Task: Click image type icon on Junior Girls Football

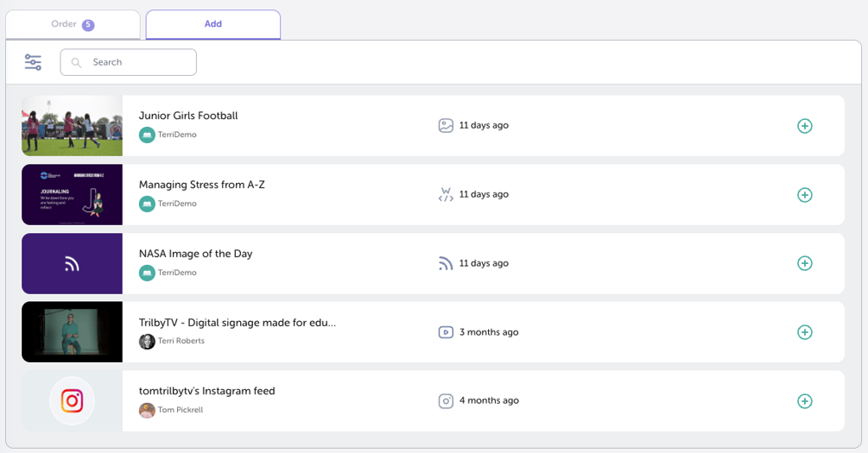Action: coord(446,126)
